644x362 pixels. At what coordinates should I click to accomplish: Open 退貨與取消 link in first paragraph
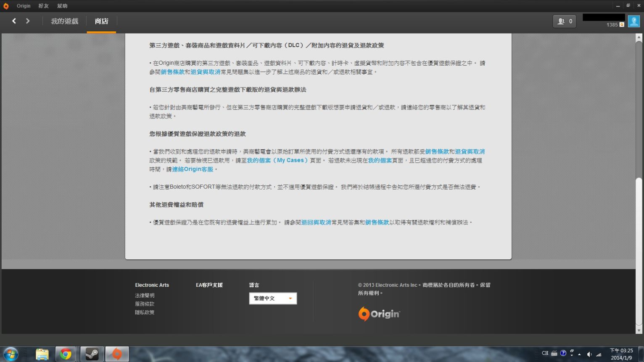[205, 72]
